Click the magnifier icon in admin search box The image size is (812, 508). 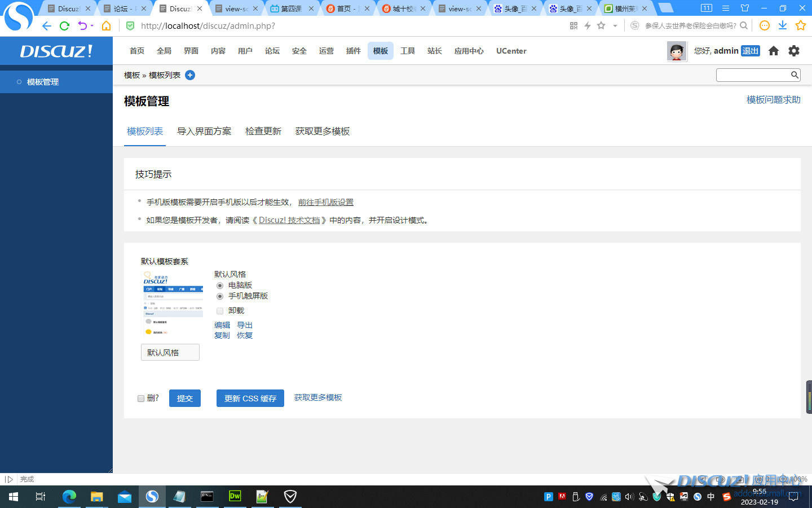795,75
